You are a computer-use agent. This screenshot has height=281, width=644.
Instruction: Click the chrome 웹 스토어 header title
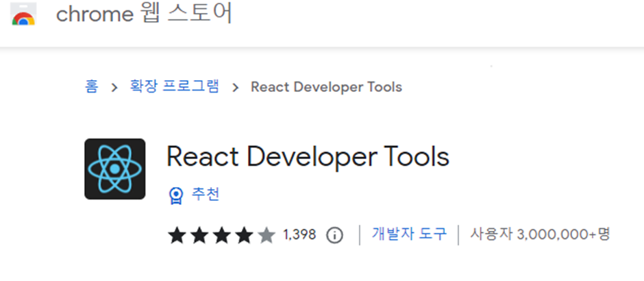144,14
